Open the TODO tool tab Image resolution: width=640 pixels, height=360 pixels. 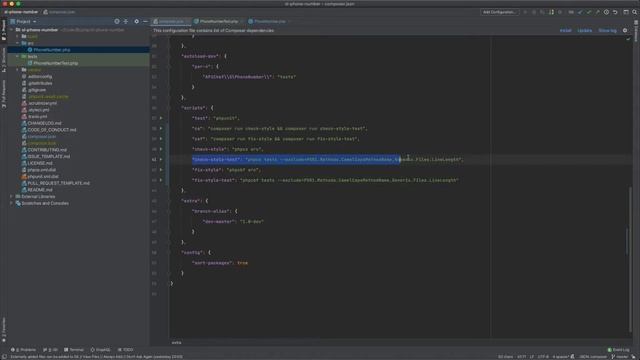pos(125,350)
